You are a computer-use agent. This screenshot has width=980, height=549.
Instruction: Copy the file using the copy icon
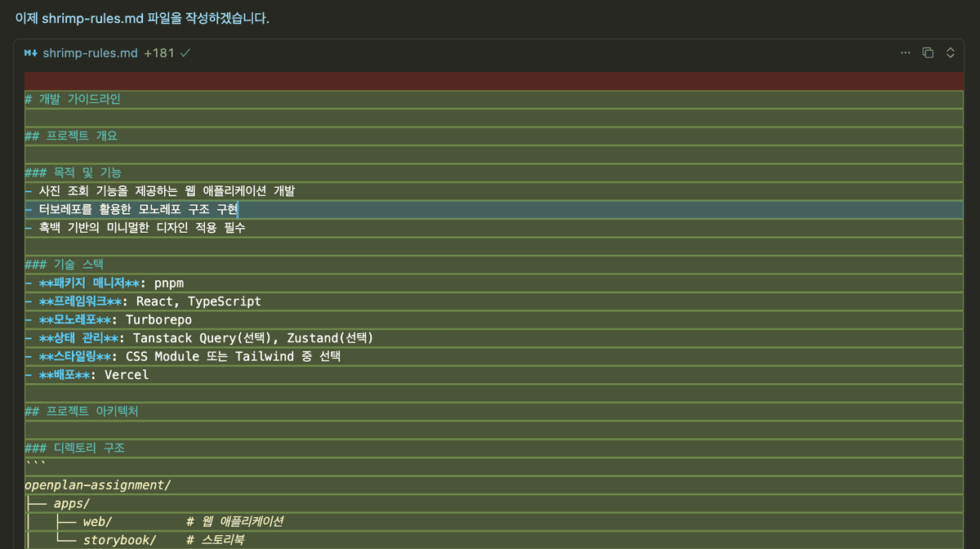[928, 51]
